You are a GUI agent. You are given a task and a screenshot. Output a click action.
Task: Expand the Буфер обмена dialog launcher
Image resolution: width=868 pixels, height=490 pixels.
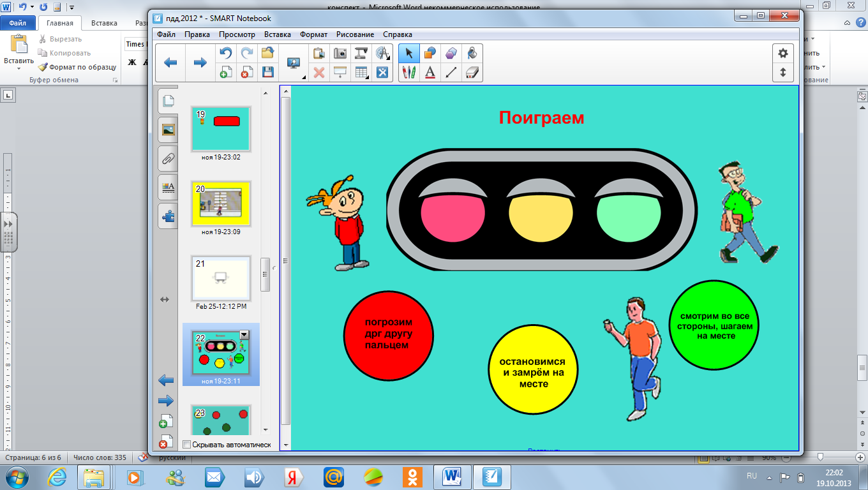pos(116,80)
